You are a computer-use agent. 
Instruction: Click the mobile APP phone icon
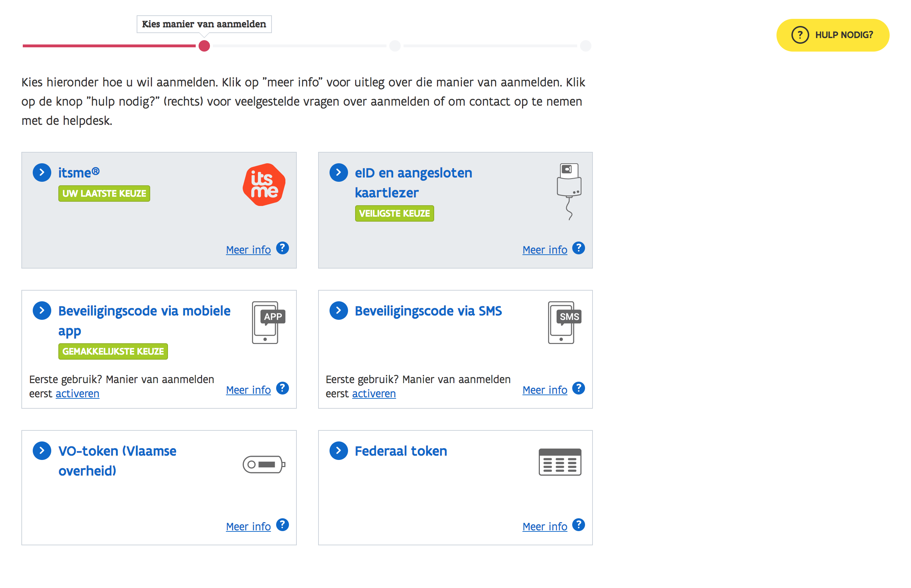tap(268, 322)
